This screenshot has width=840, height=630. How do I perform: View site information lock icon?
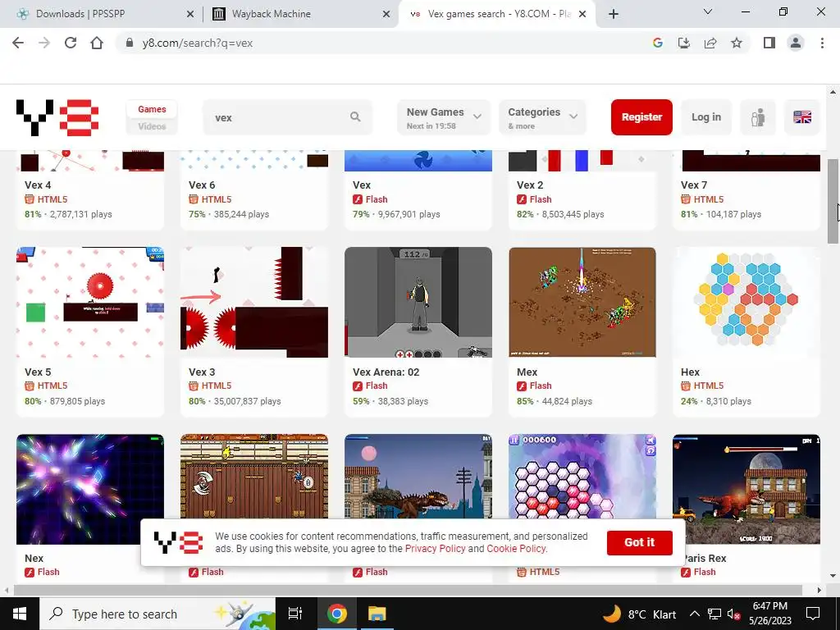(129, 43)
